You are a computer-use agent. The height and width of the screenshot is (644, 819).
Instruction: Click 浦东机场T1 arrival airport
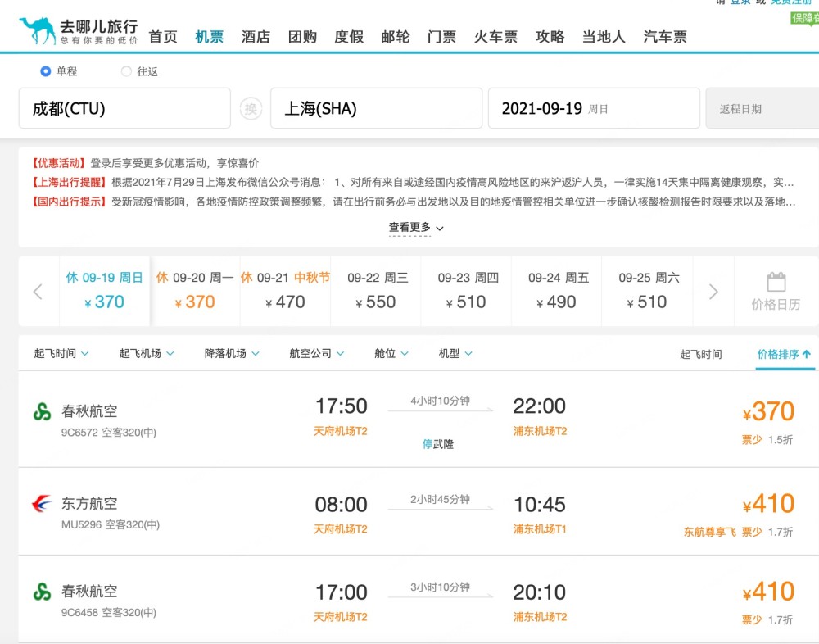(540, 529)
